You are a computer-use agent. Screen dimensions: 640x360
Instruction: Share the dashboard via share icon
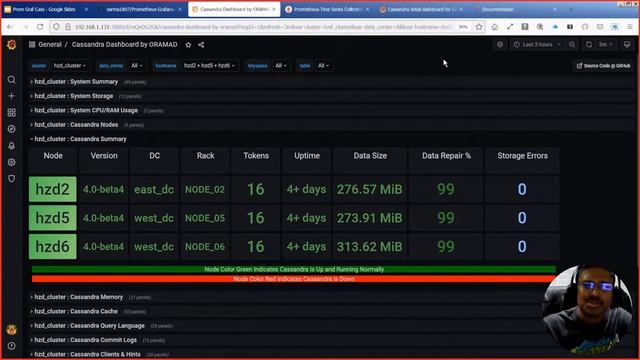click(x=201, y=45)
